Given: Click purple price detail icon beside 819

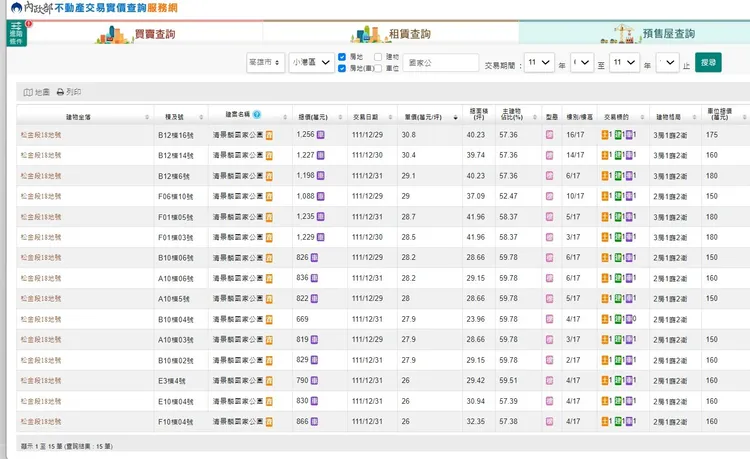Looking at the screenshot, I should pyautogui.click(x=314, y=339).
